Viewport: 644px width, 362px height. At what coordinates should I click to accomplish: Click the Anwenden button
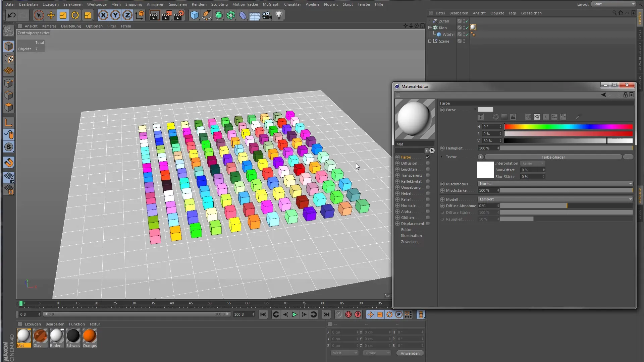coord(410,353)
